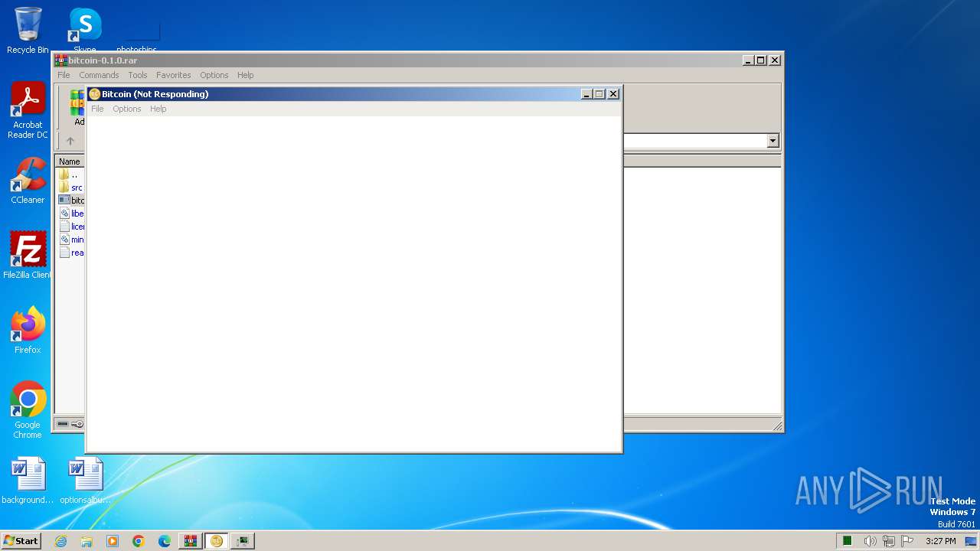The height and width of the screenshot is (551, 980).
Task: Switch to the monitor app taskbar button
Action: pyautogui.click(x=243, y=541)
